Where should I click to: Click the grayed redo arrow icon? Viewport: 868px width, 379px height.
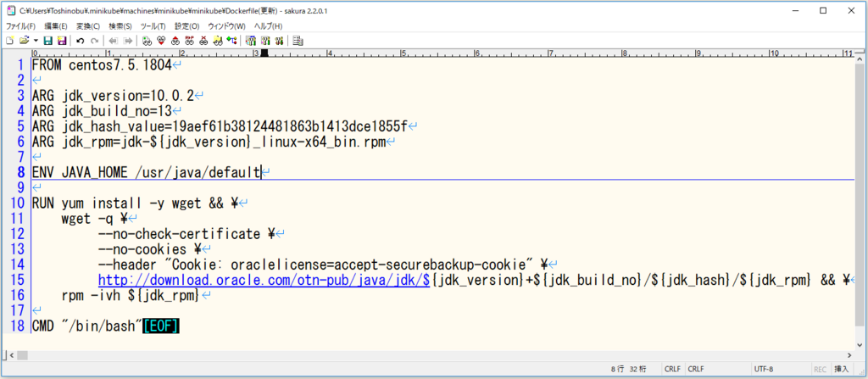95,41
